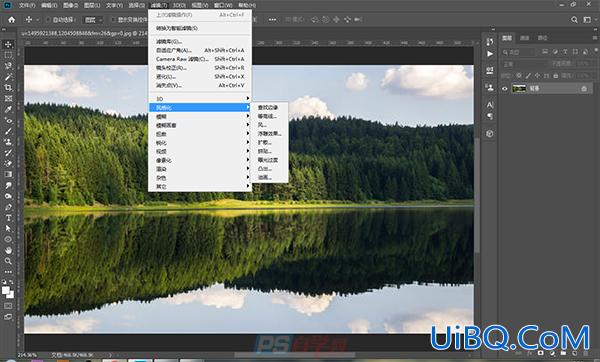Select the Zoom tool
Screen dimensions: 600x362
pos(8,261)
